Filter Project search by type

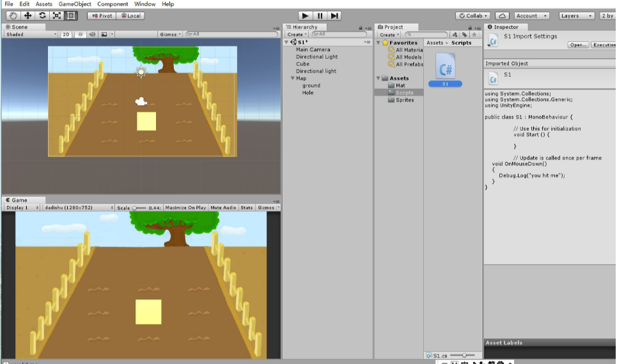pyautogui.click(x=455, y=34)
